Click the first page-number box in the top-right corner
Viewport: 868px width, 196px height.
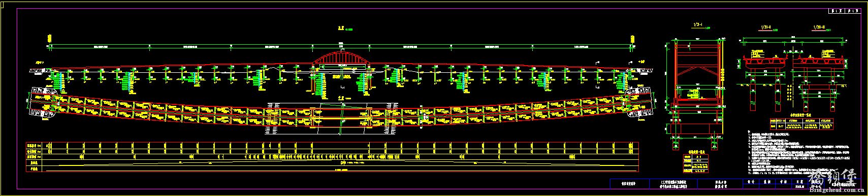pos(837,11)
